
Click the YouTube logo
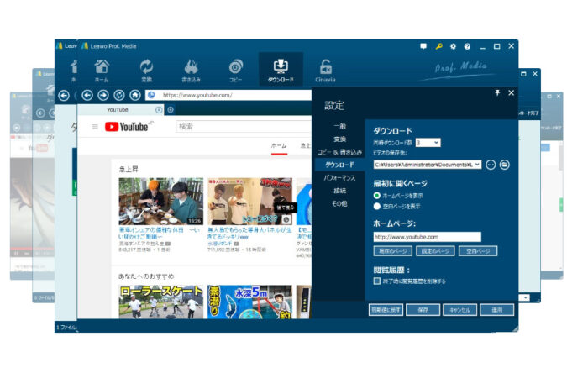coord(129,127)
